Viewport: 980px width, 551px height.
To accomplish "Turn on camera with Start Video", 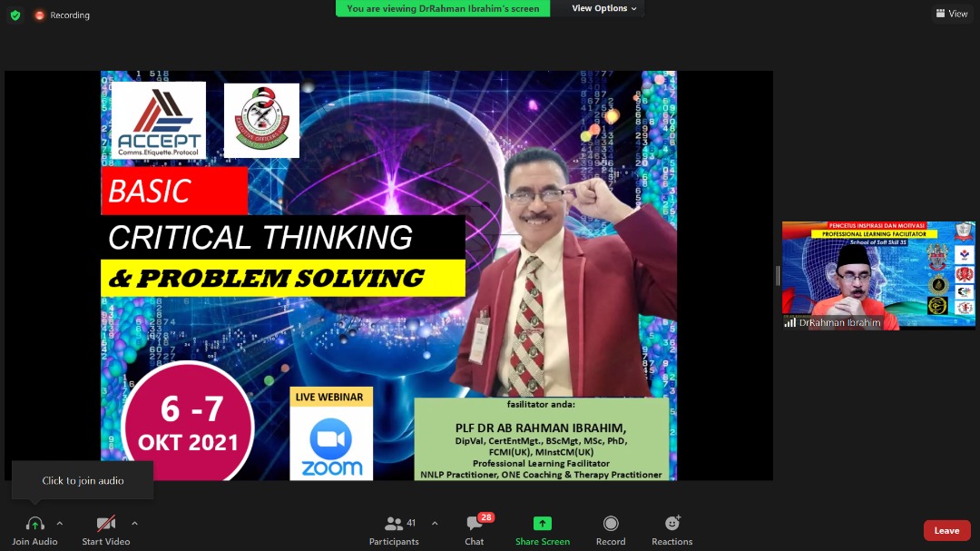I will (106, 524).
